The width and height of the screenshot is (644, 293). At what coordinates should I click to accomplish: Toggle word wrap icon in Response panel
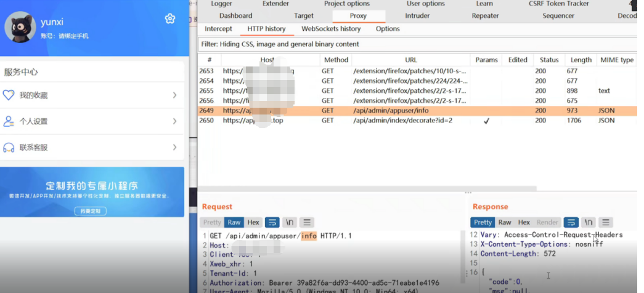pos(571,222)
